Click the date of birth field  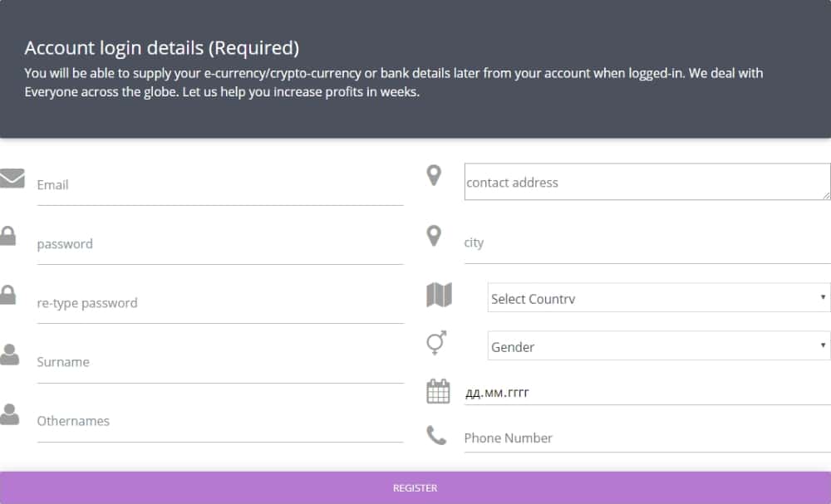647,392
